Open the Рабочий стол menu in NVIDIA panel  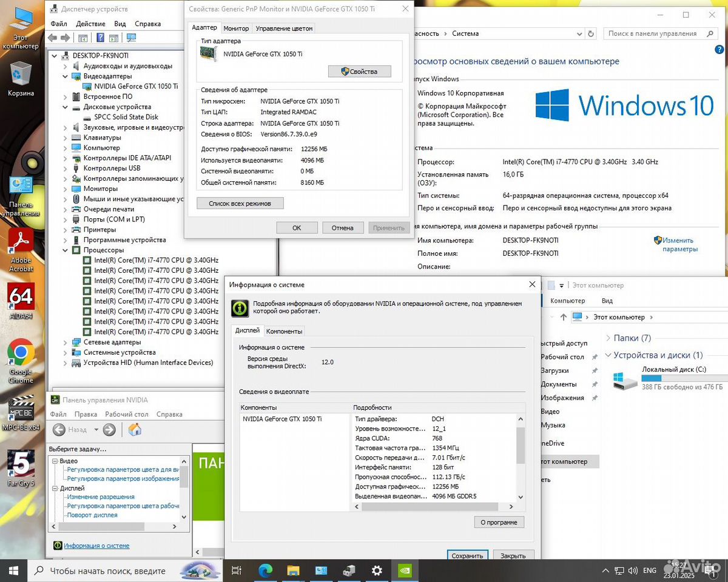coord(127,414)
